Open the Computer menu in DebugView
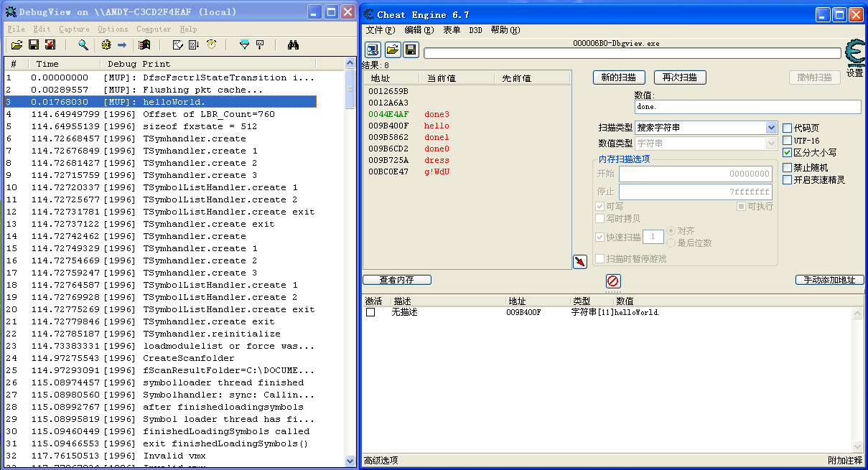This screenshot has width=868, height=470. [x=154, y=29]
